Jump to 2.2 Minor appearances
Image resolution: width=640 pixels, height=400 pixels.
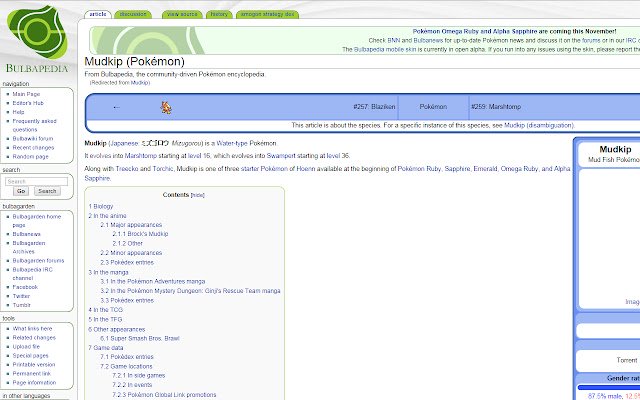(x=131, y=253)
